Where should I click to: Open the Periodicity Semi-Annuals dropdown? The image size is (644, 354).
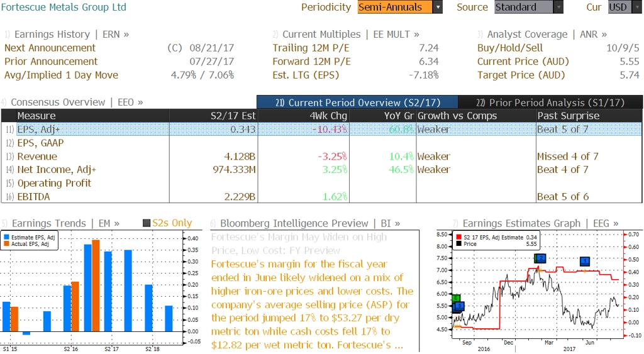[399, 7]
